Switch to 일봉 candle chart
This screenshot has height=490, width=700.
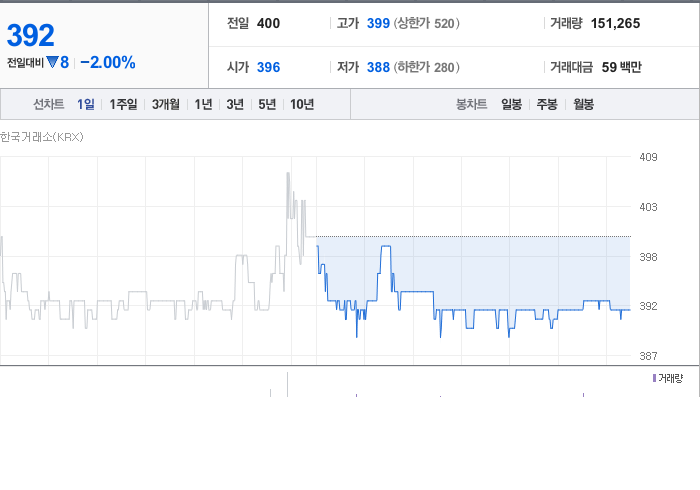[x=512, y=104]
